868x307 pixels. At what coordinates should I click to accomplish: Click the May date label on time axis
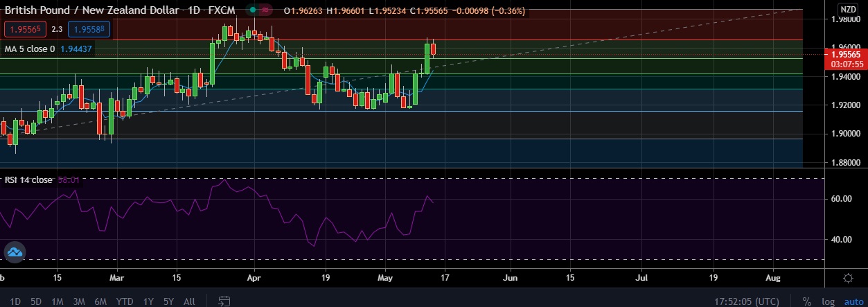pyautogui.click(x=385, y=277)
